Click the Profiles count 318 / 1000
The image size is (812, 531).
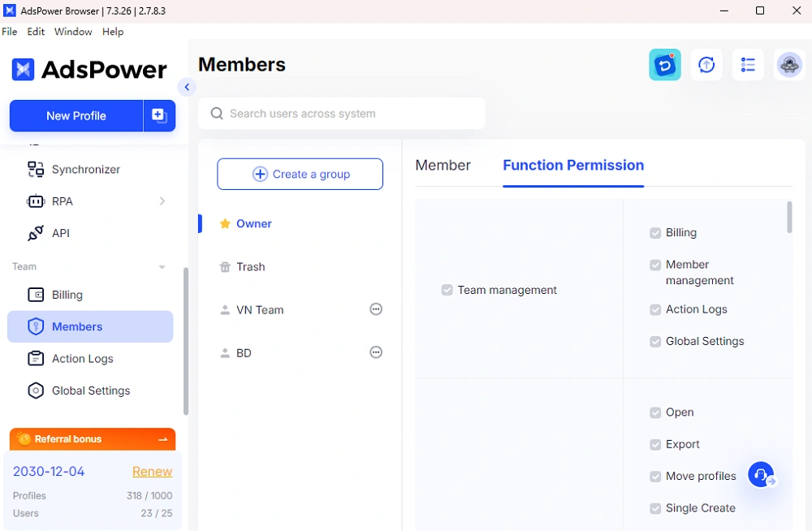pyautogui.click(x=149, y=496)
